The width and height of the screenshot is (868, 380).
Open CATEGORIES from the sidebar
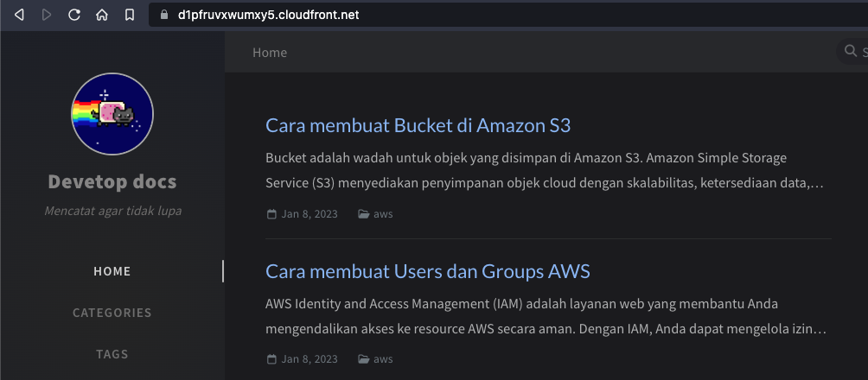(x=112, y=313)
